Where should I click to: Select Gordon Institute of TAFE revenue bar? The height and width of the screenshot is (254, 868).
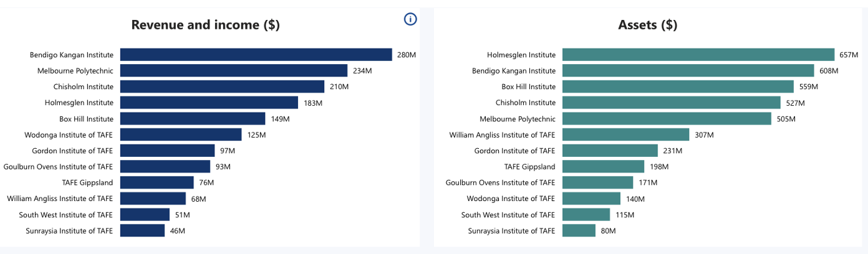pyautogui.click(x=167, y=151)
